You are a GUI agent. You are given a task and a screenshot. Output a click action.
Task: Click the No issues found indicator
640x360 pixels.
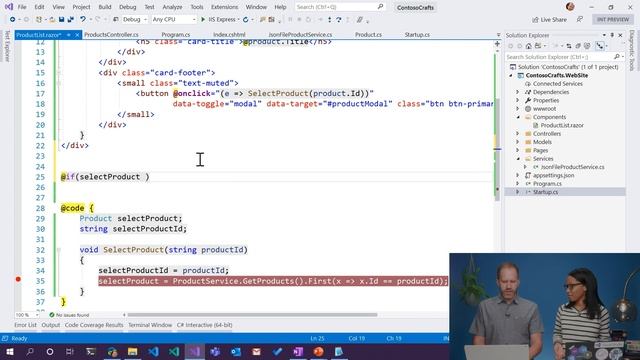pyautogui.click(x=69, y=315)
